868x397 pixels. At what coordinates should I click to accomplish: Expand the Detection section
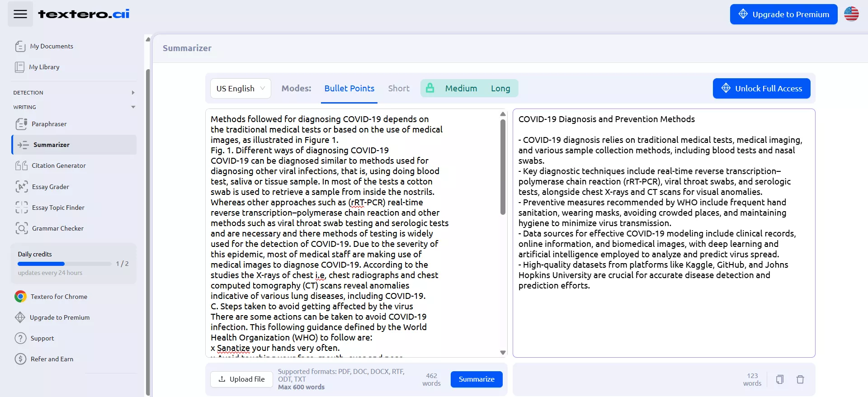[x=133, y=93]
